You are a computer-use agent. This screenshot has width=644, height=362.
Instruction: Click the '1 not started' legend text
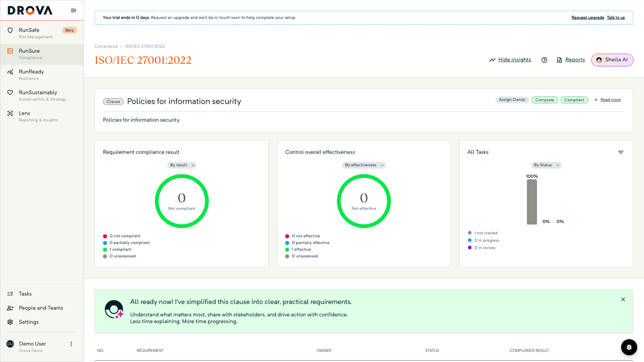click(x=486, y=233)
